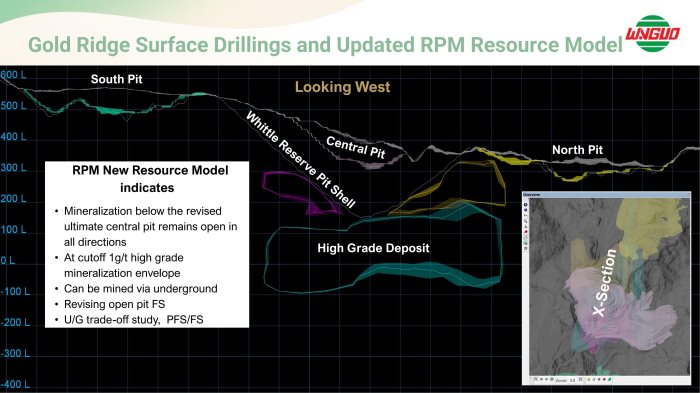Click the bottom-most icon in Overview left sidebar
The height and width of the screenshot is (393, 700).
click(x=525, y=248)
